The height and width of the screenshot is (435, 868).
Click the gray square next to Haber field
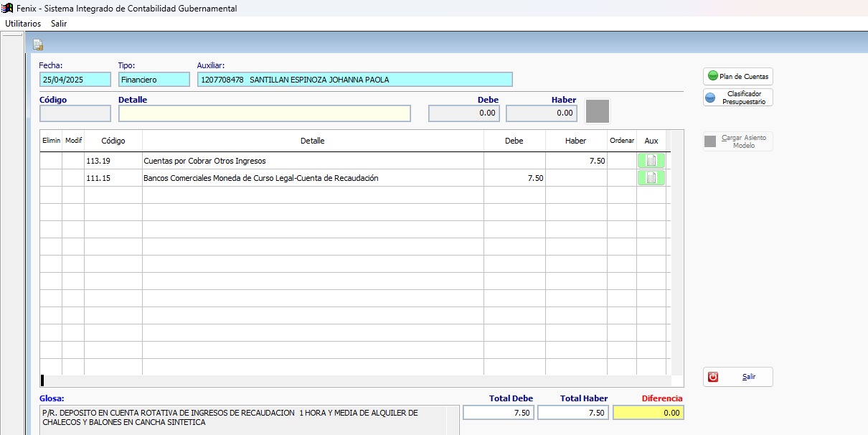(597, 112)
